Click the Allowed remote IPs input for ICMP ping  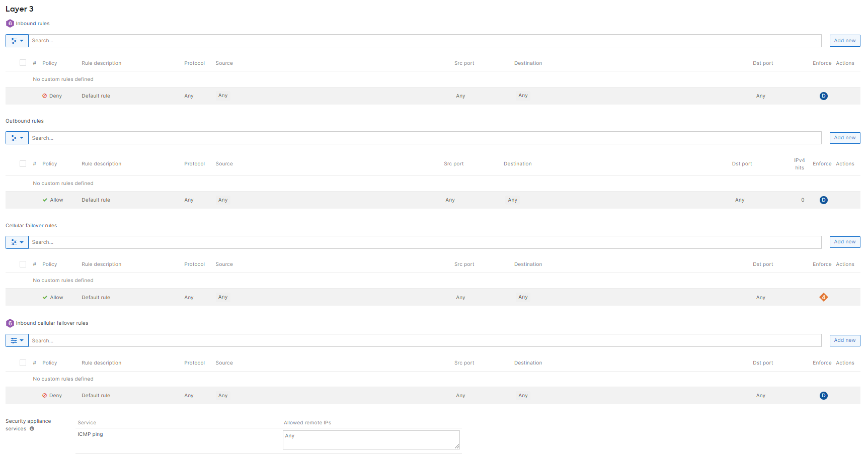pos(371,439)
